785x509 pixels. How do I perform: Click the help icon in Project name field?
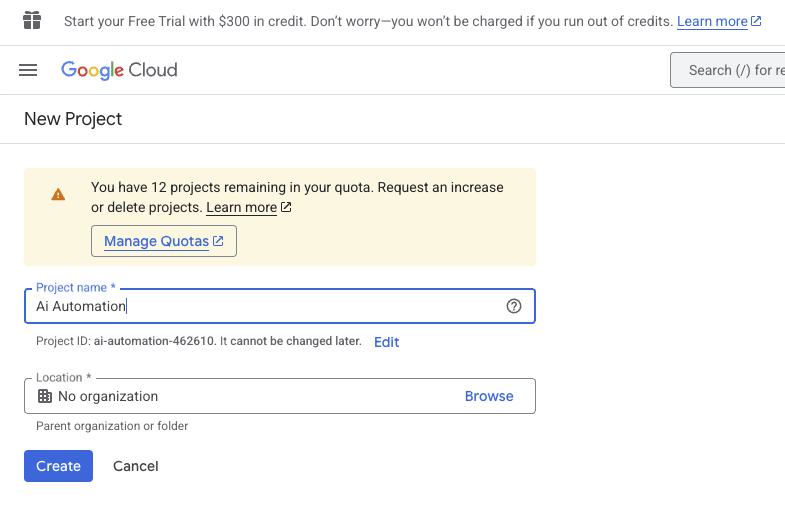pos(514,306)
